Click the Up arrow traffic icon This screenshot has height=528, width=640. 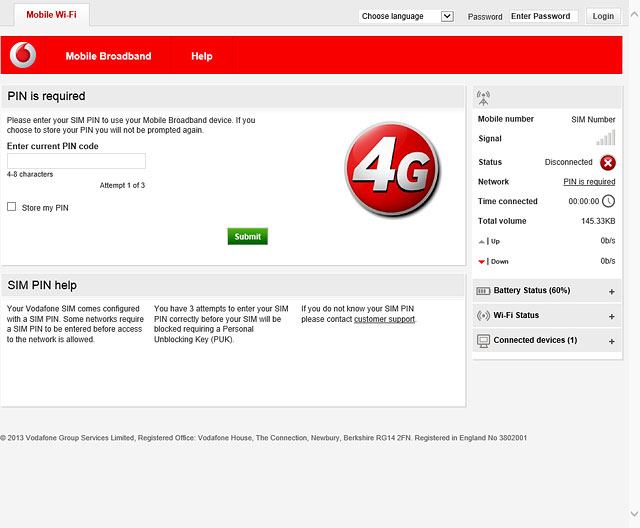click(x=482, y=242)
